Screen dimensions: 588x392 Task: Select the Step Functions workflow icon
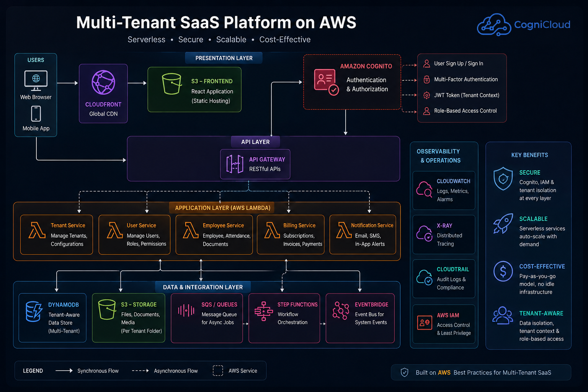tap(263, 311)
